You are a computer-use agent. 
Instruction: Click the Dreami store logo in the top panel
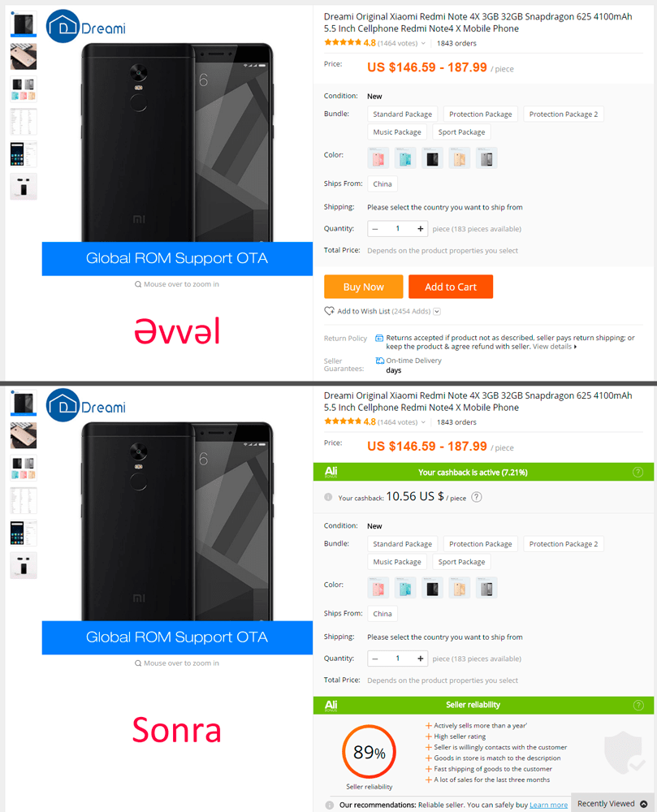(x=86, y=26)
